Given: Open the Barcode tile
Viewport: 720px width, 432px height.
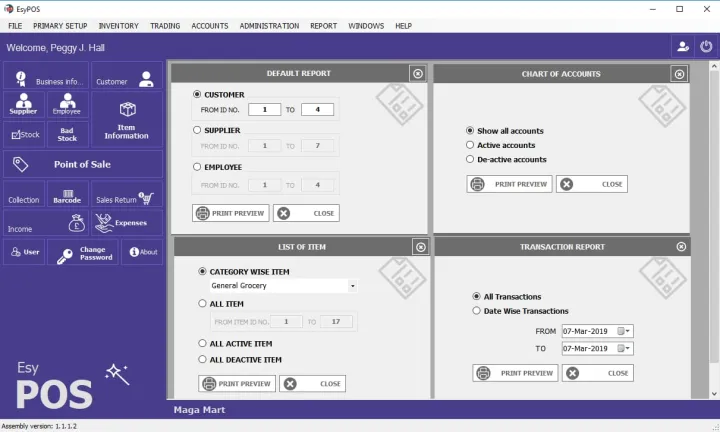Looking at the screenshot, I should [68, 194].
